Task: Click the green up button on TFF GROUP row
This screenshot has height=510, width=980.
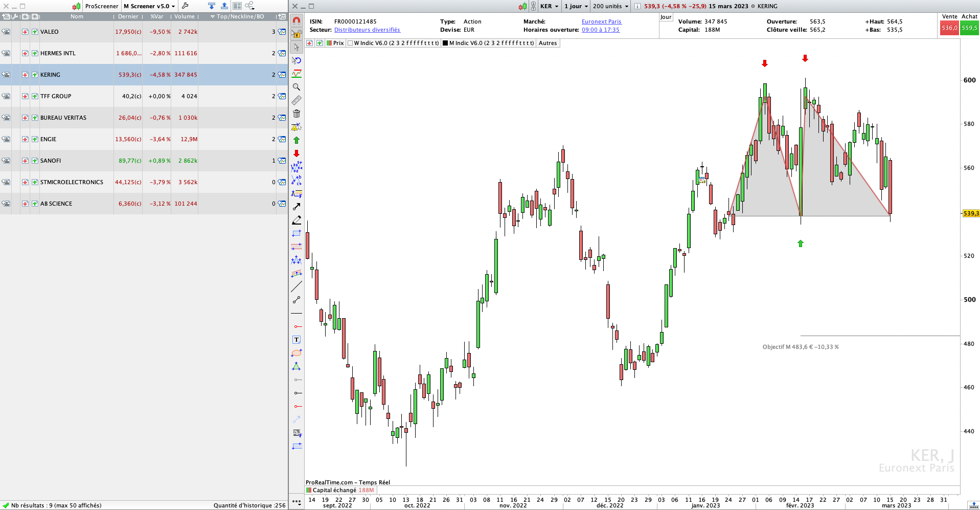Action: click(x=35, y=96)
